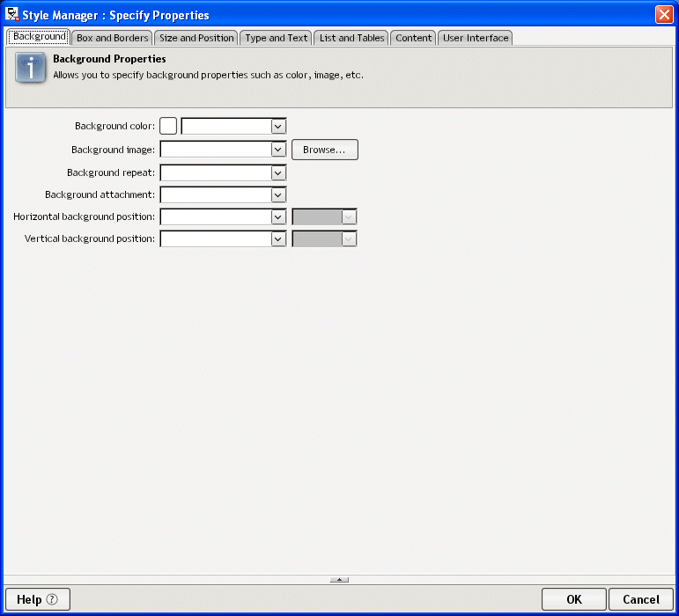Click the Browse... button
This screenshot has height=616, width=679.
click(x=325, y=150)
